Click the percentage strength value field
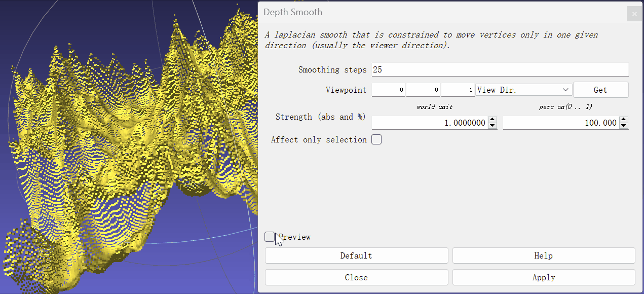The height and width of the screenshot is (294, 644). coord(561,123)
